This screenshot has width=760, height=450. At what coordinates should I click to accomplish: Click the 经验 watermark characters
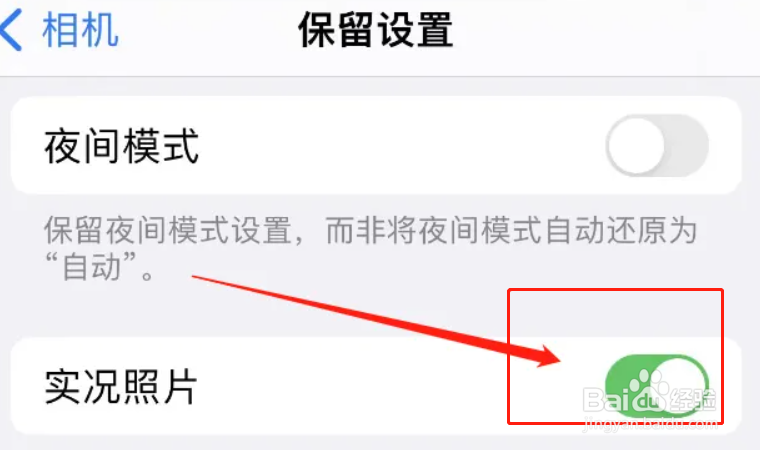tap(693, 400)
